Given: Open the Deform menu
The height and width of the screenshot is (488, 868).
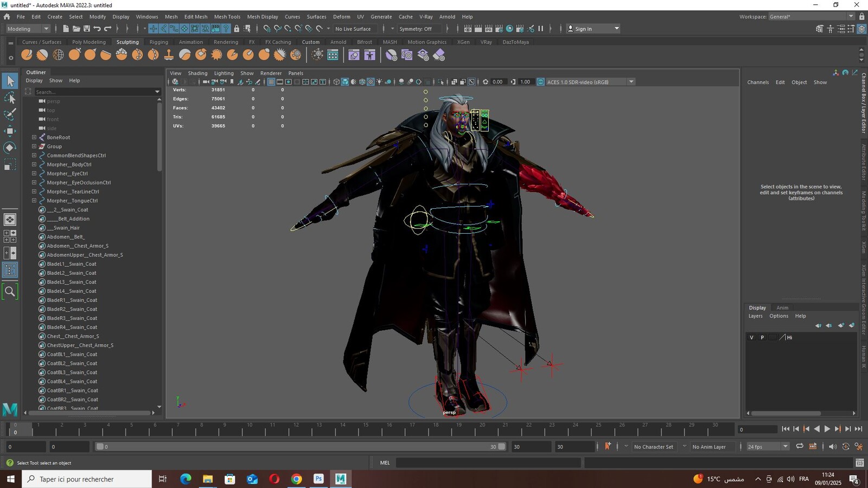Looking at the screenshot, I should (x=341, y=17).
